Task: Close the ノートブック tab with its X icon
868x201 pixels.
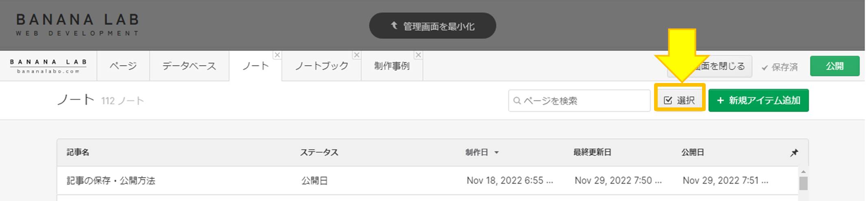Action: 357,55
